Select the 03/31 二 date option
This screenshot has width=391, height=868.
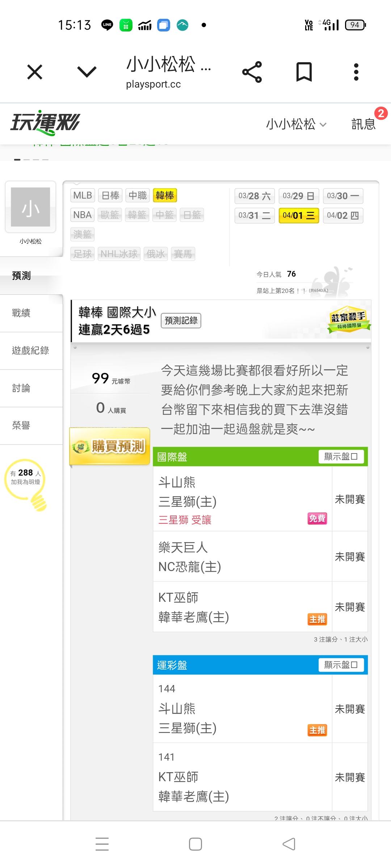(x=255, y=216)
